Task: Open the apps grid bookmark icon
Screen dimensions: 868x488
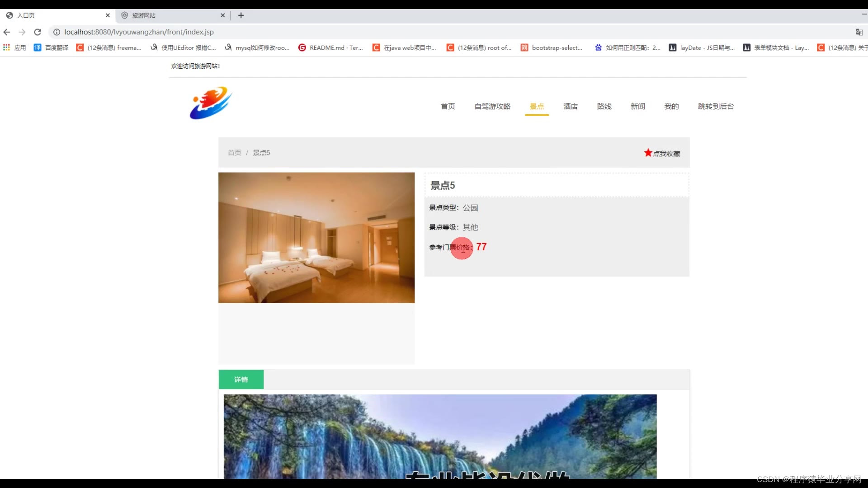Action: (x=6, y=47)
